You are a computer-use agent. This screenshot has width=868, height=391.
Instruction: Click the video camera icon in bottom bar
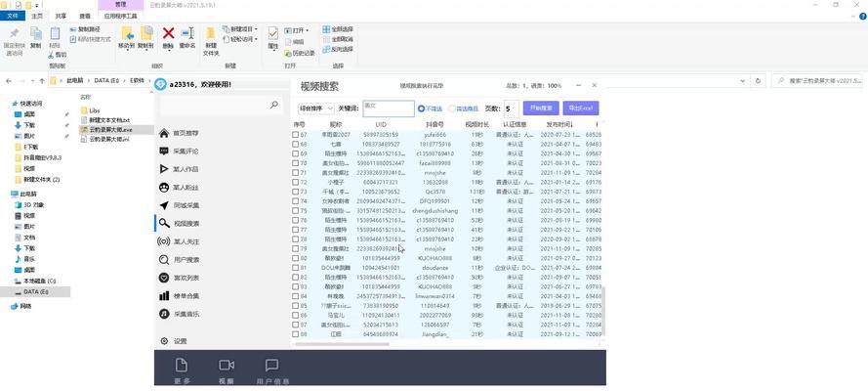pos(227,365)
